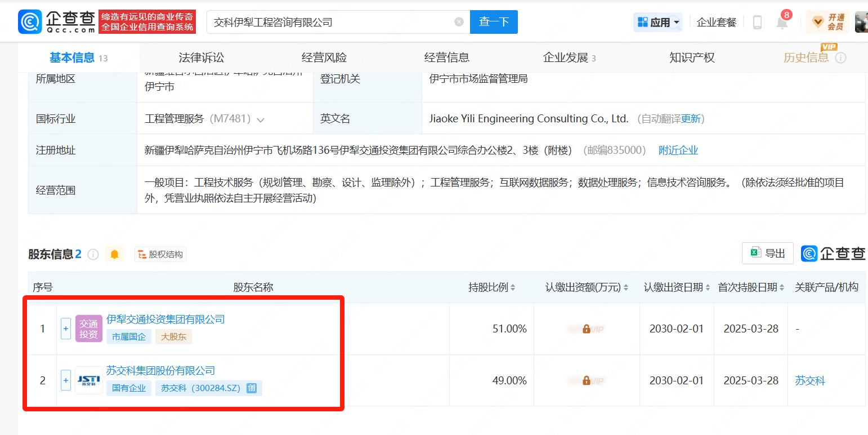Click lock VIP icon for 伊犁交通投资 row
The height and width of the screenshot is (435, 868).
pyautogui.click(x=587, y=329)
